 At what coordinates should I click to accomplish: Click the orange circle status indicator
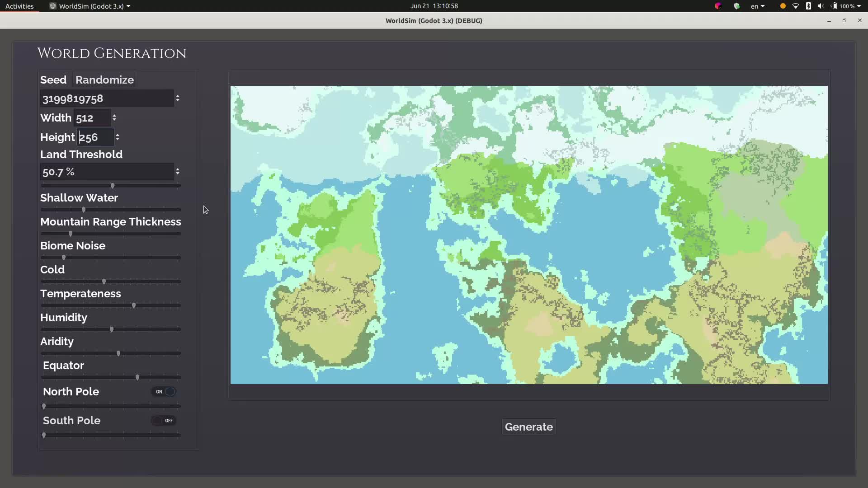[x=783, y=6]
